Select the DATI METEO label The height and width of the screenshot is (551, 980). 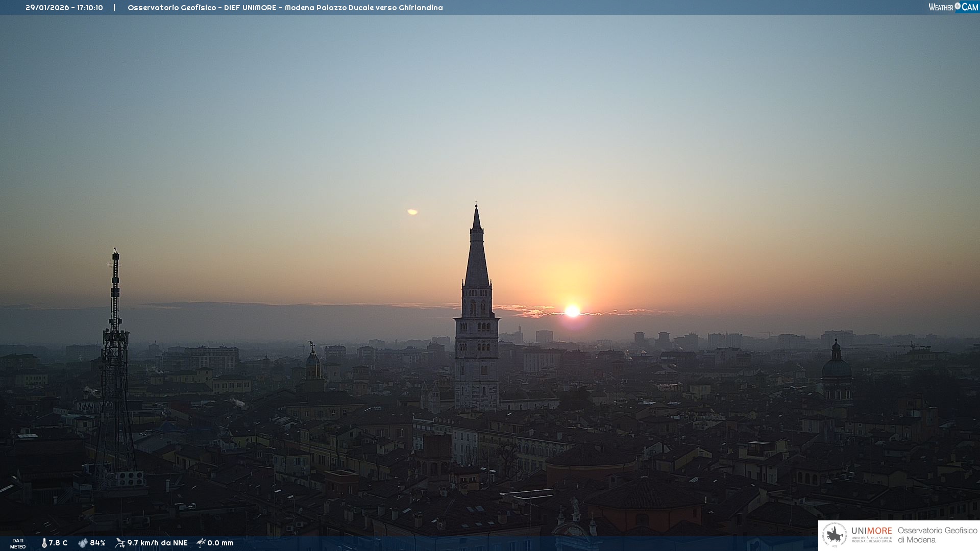click(x=18, y=543)
